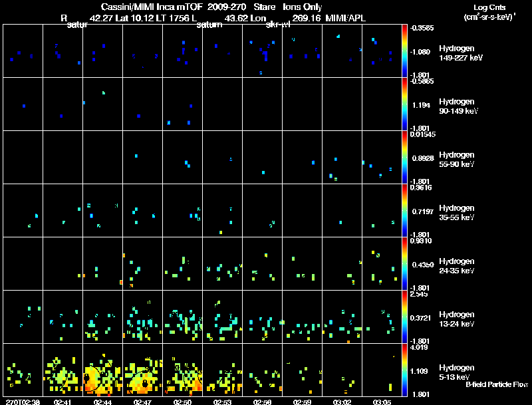Click the 02:59 time label
The image size is (532, 405).
coord(302,402)
